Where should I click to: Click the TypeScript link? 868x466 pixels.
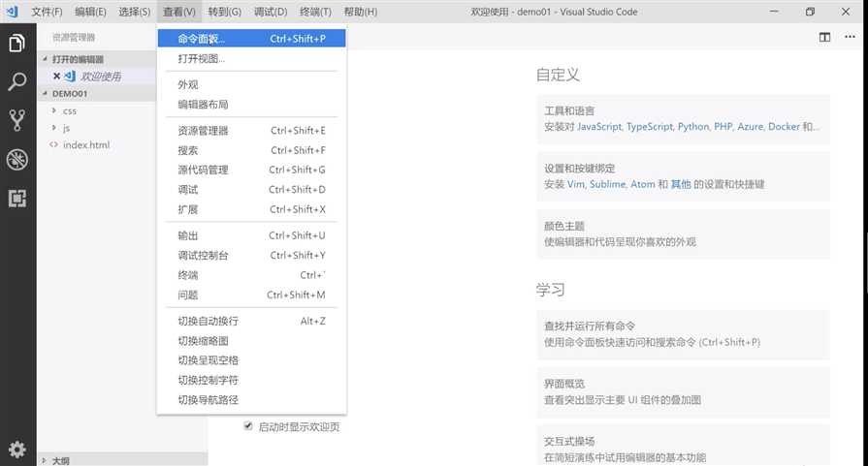pos(650,127)
